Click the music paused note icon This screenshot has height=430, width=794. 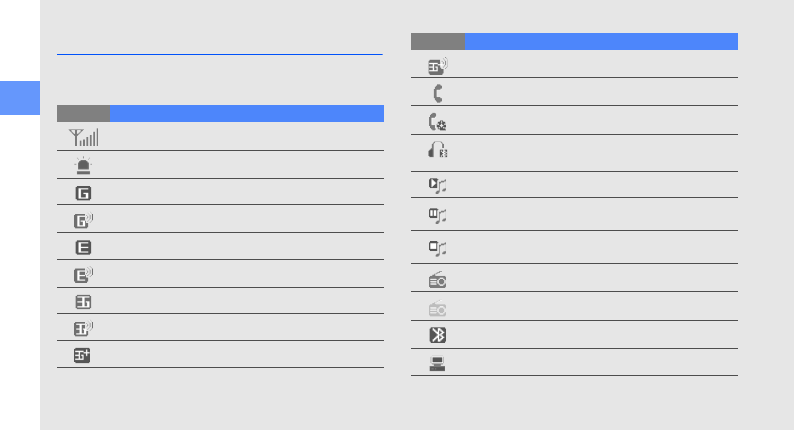point(437,214)
